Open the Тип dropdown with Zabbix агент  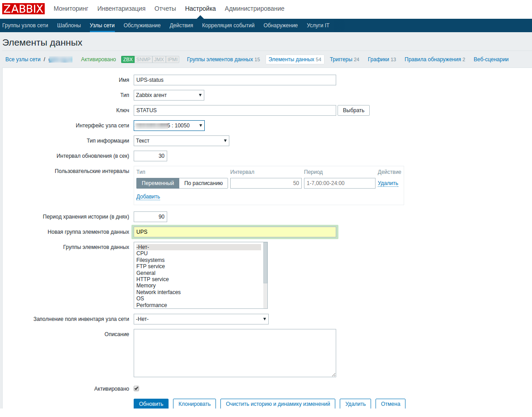169,95
